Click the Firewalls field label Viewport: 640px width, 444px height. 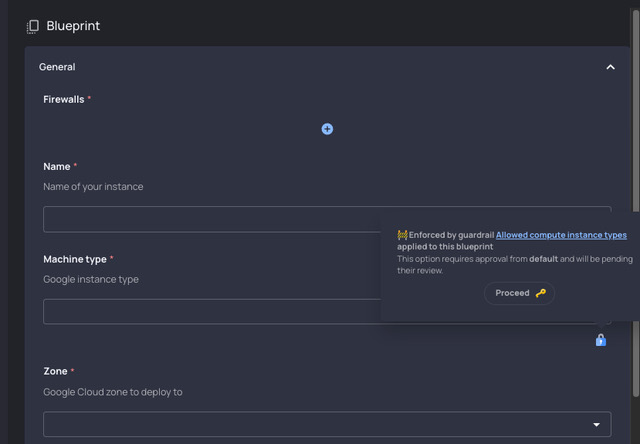click(64, 99)
